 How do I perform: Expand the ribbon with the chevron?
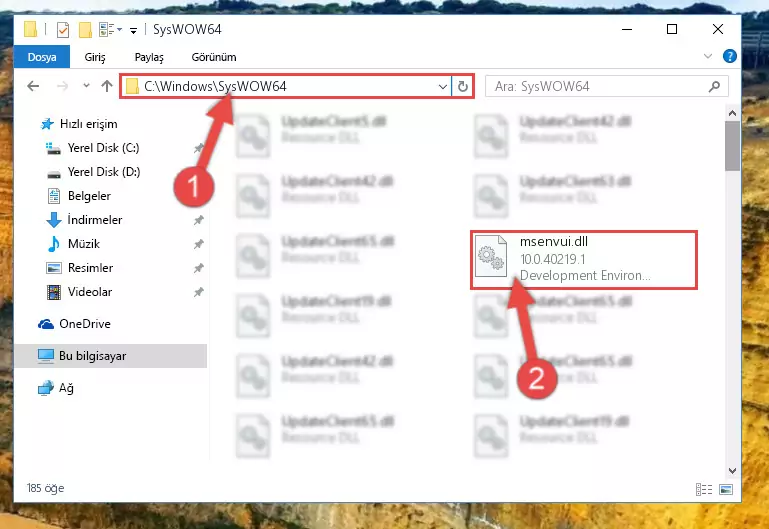click(708, 56)
